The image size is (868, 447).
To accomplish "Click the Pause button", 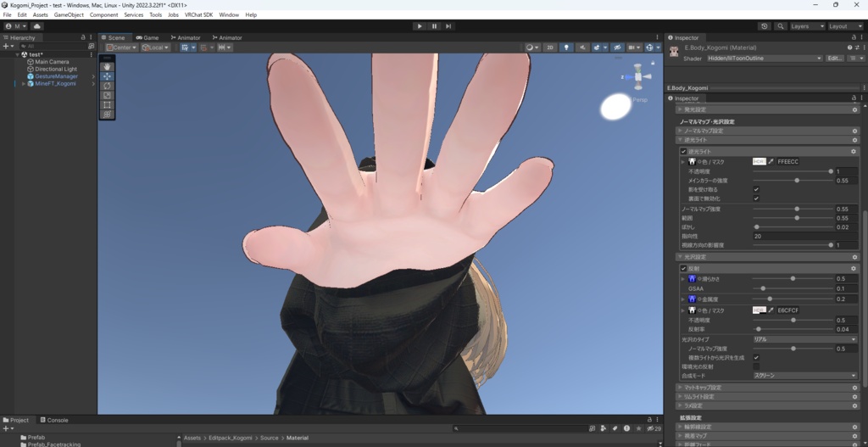I will click(x=434, y=26).
